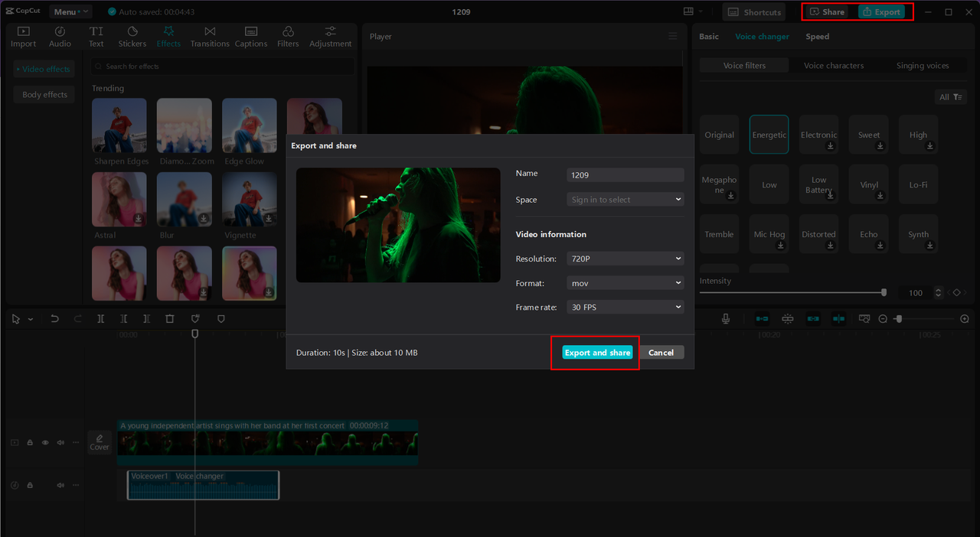
Task: Expand the select tool arrow dropdown
Action: (x=31, y=319)
